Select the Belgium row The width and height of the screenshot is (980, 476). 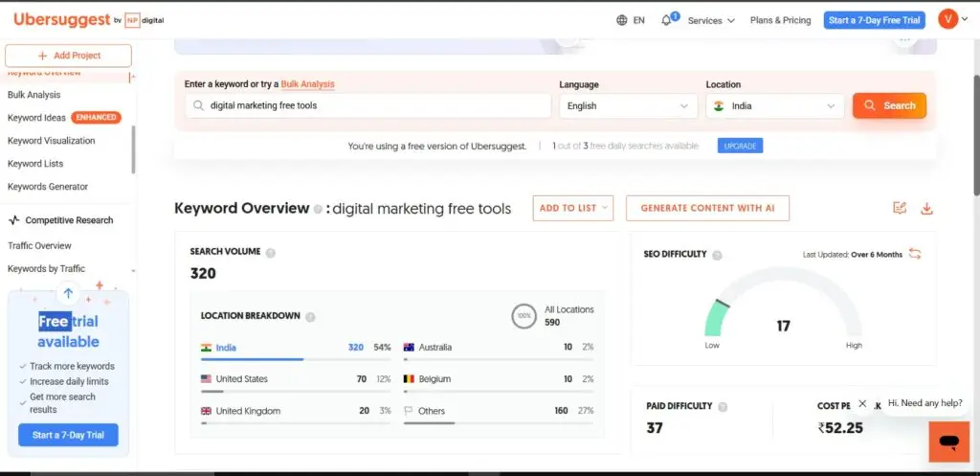coord(499,379)
